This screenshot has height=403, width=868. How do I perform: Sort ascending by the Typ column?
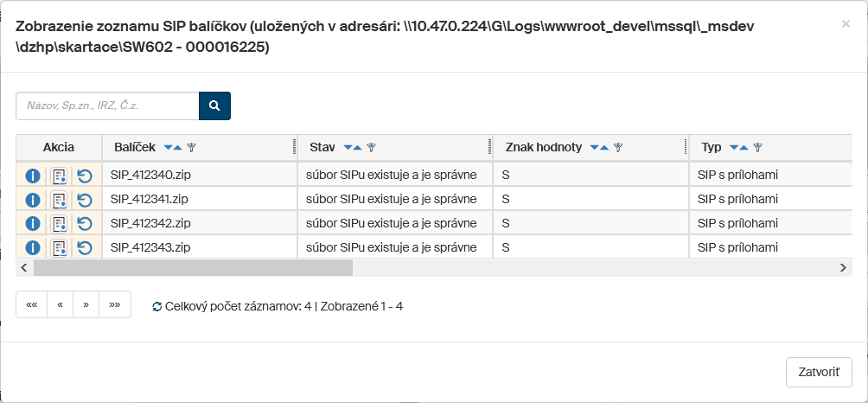(744, 148)
